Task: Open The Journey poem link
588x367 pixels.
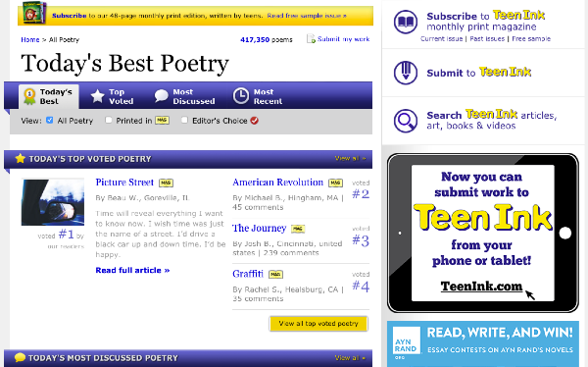Action: 259,228
